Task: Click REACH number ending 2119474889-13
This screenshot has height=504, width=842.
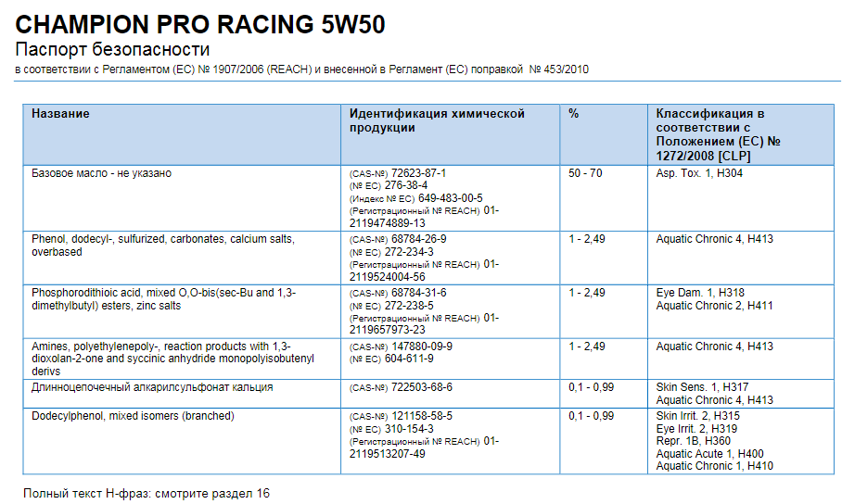Action: tap(388, 223)
